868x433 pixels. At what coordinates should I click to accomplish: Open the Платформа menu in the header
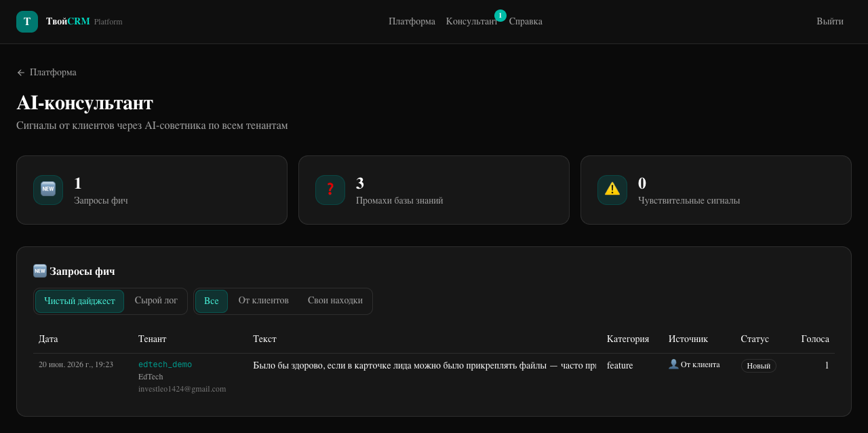412,22
